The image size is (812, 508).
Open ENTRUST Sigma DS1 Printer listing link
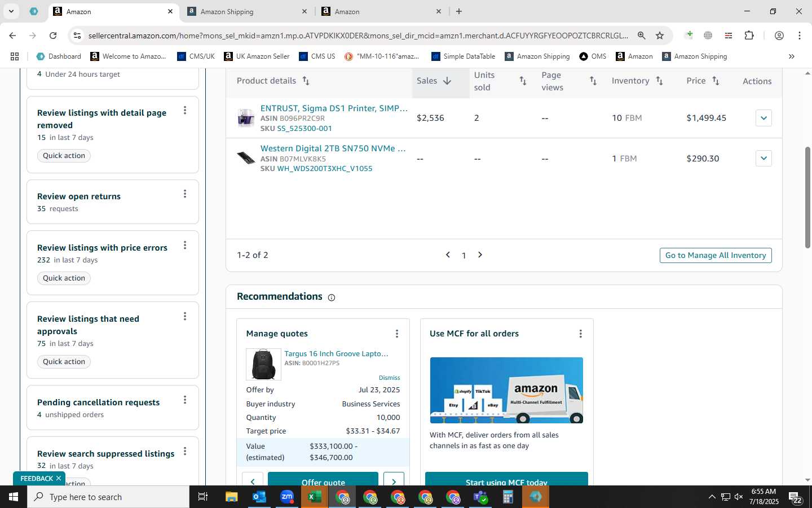coord(334,108)
